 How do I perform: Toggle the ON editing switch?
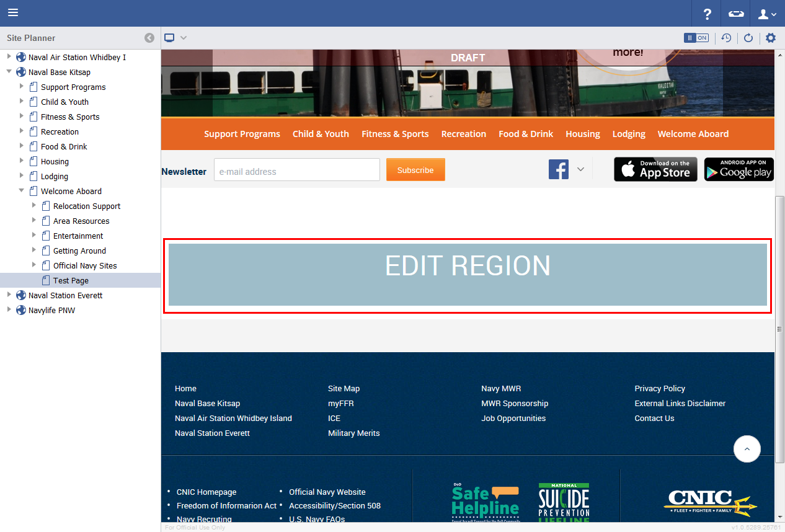click(x=696, y=38)
